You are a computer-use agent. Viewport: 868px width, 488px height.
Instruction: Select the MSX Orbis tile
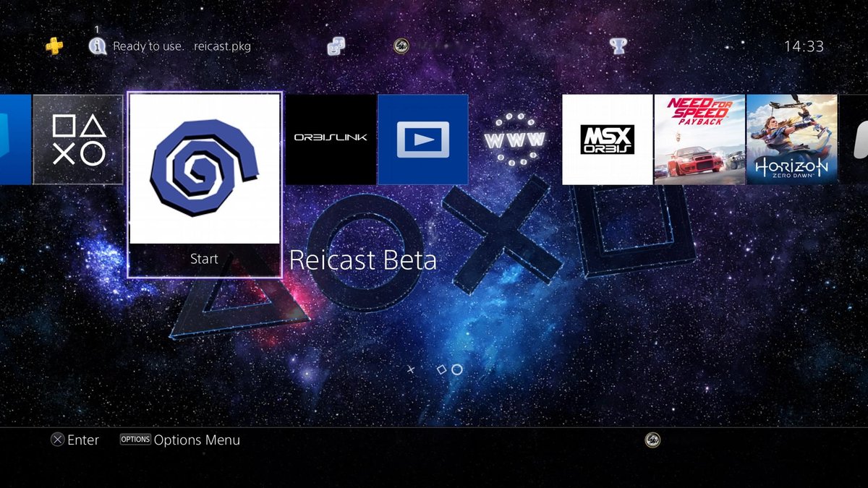pos(608,140)
